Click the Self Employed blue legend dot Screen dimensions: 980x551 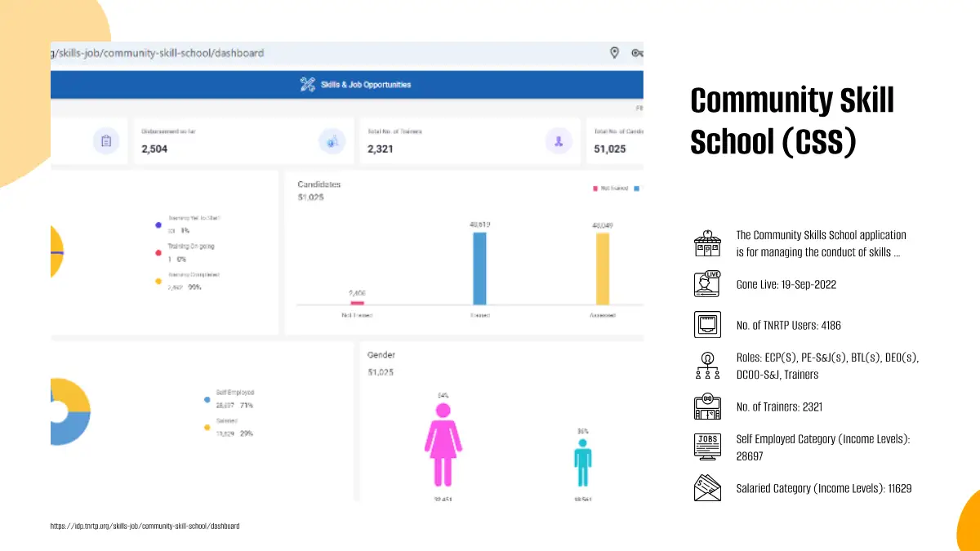(x=207, y=400)
